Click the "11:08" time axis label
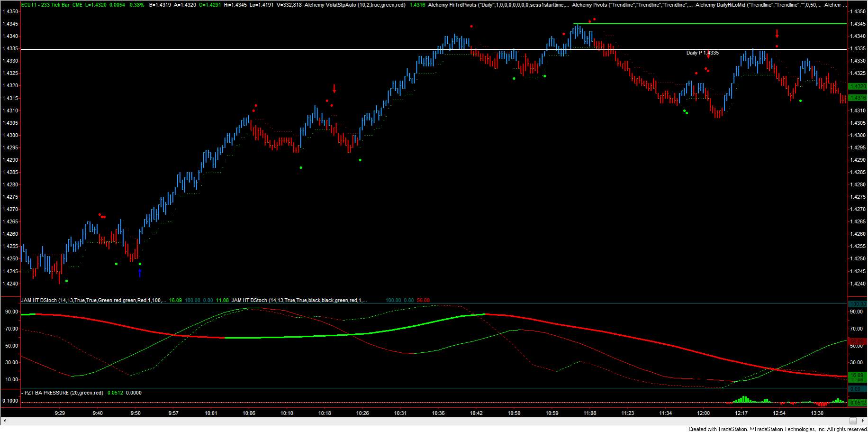 tap(590, 413)
